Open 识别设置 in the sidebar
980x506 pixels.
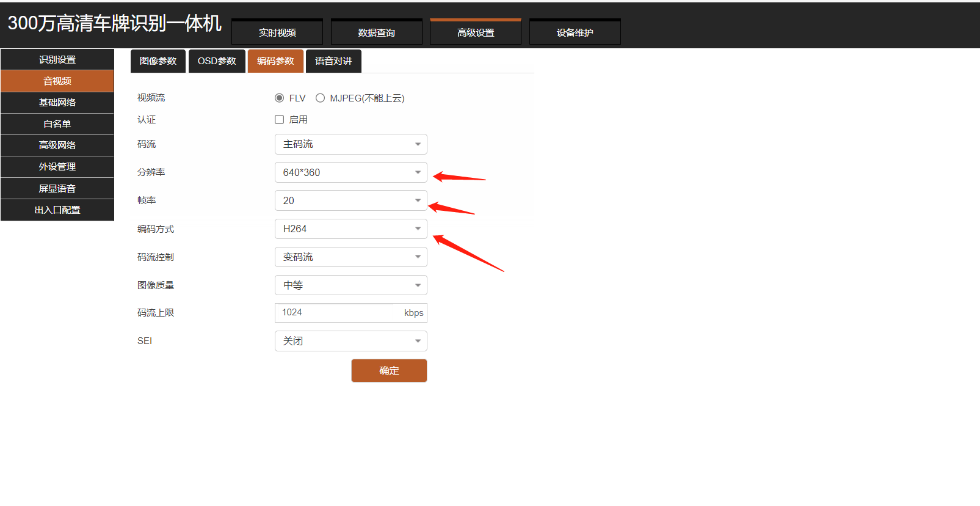pyautogui.click(x=57, y=59)
